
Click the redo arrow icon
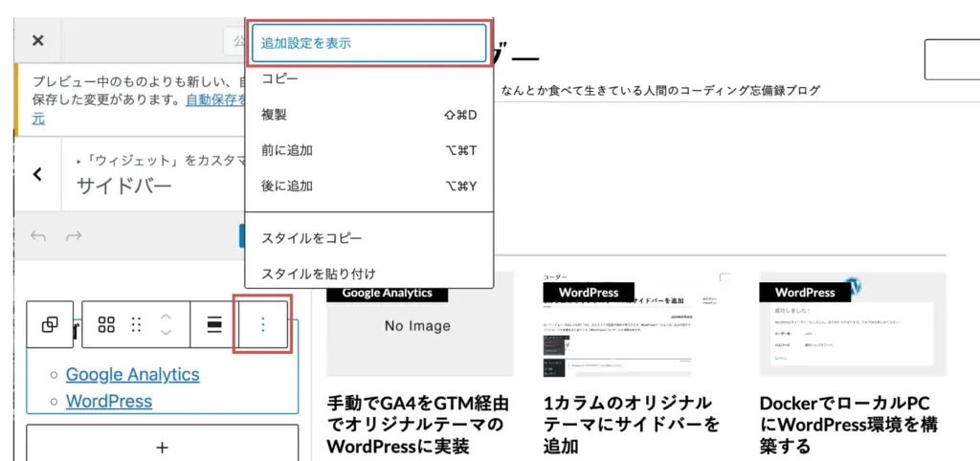click(74, 236)
